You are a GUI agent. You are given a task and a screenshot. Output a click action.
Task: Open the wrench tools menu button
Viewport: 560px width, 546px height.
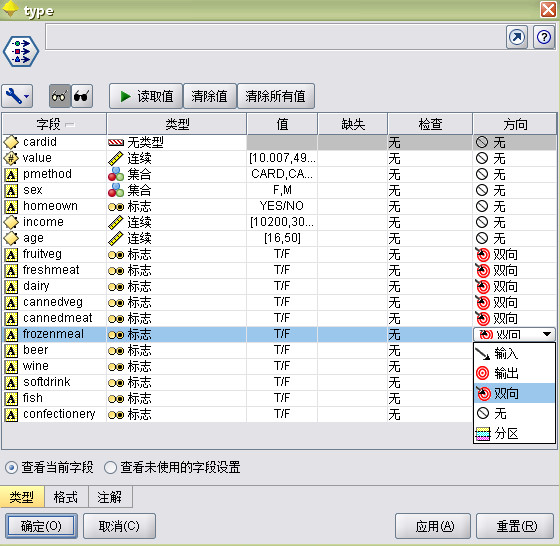click(17, 96)
